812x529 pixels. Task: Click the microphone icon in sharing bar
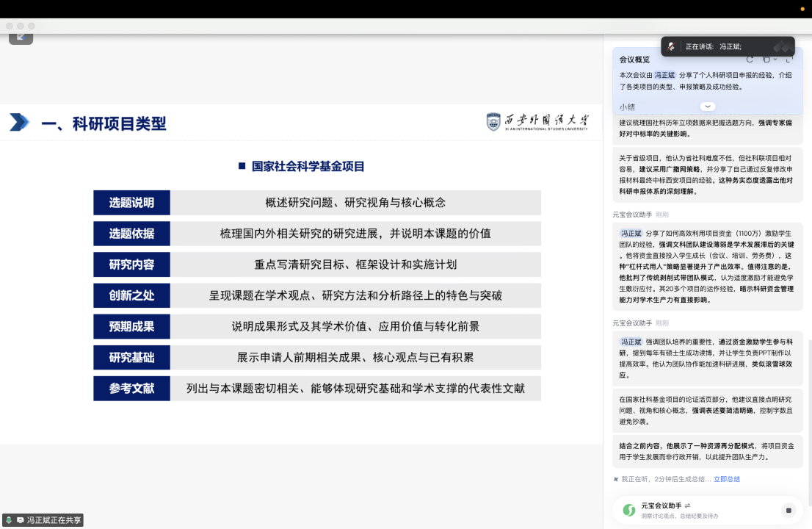[9, 520]
